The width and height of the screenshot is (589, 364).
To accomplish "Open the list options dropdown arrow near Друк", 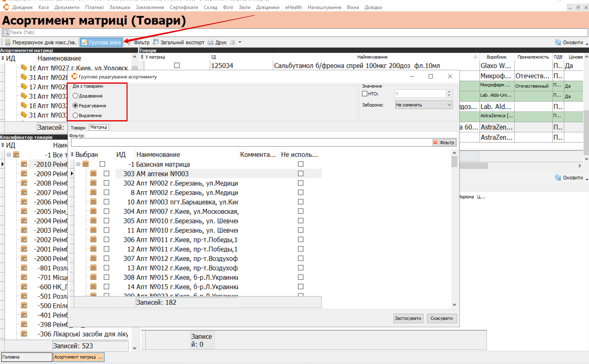I will (240, 42).
